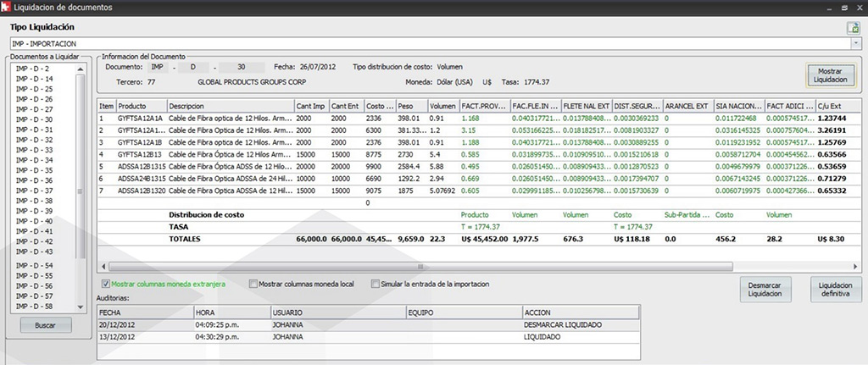Toggle Mostrar columnas moneda extranjera checkbox
868x365 pixels.
click(x=106, y=285)
